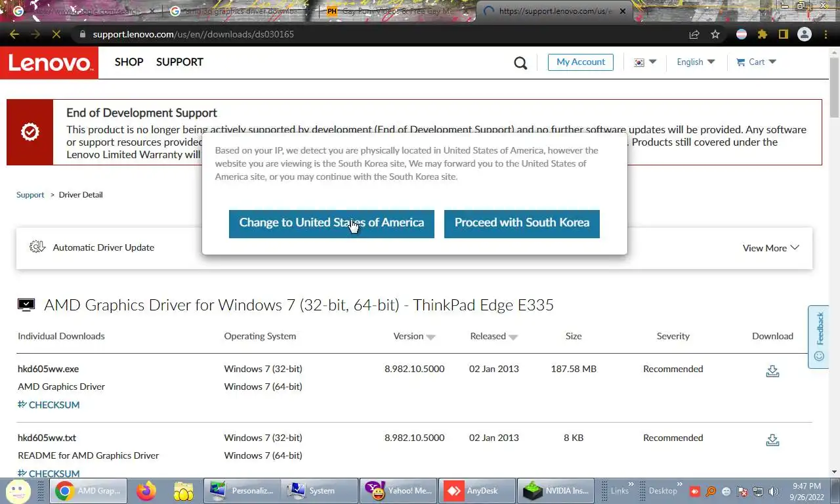
Task: Click the Chrome profile avatar
Action: pos(805,34)
